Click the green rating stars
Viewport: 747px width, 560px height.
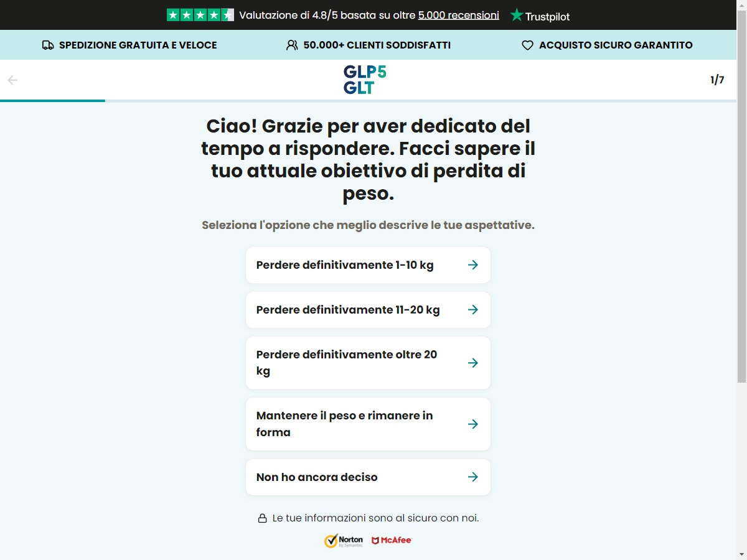[x=200, y=15]
